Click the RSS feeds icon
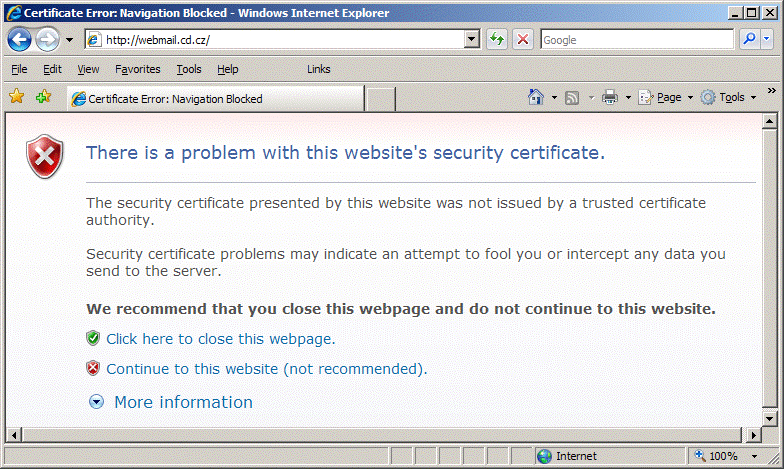 [x=572, y=97]
